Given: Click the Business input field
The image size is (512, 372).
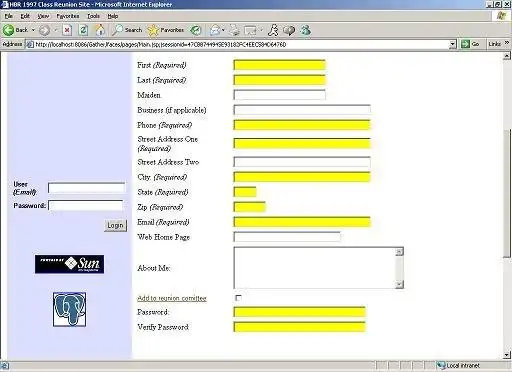Looking at the screenshot, I should click(x=302, y=110).
